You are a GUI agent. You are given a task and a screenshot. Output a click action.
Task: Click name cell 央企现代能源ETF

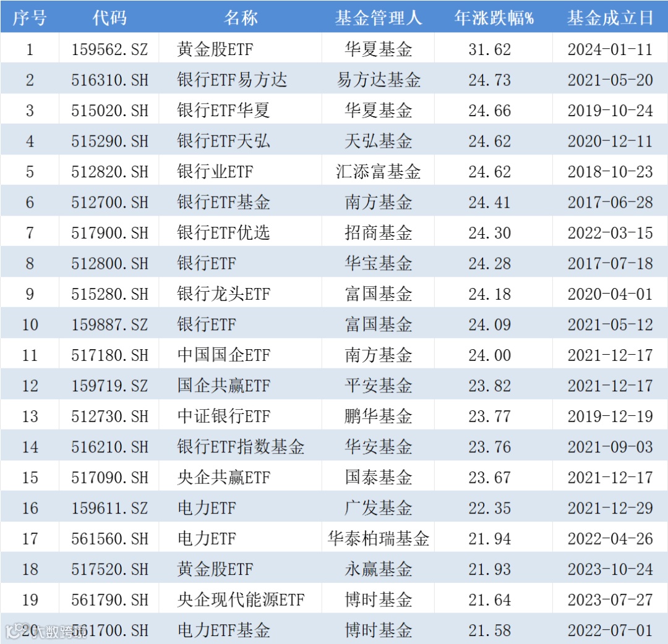point(241,600)
